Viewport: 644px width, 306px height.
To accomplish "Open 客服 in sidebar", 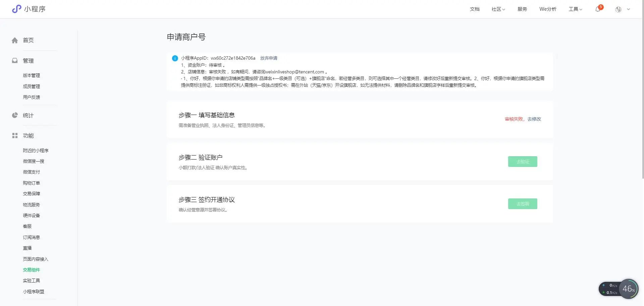I will [27, 226].
